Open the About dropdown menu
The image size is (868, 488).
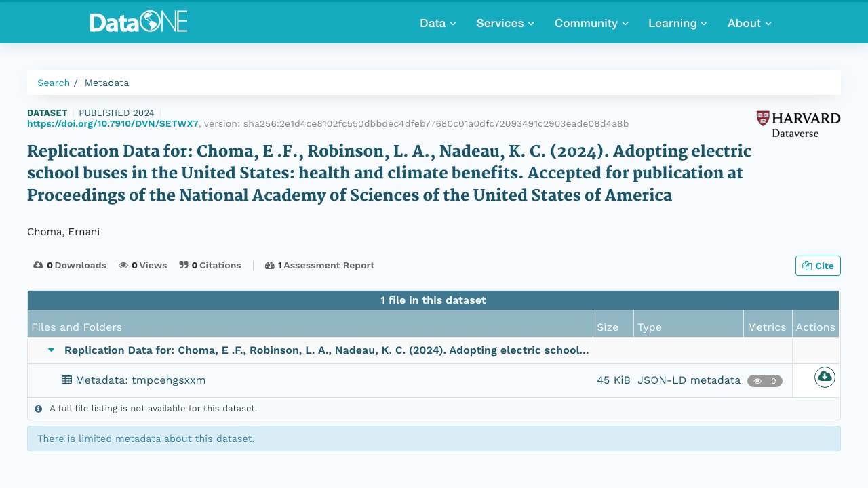click(x=749, y=23)
